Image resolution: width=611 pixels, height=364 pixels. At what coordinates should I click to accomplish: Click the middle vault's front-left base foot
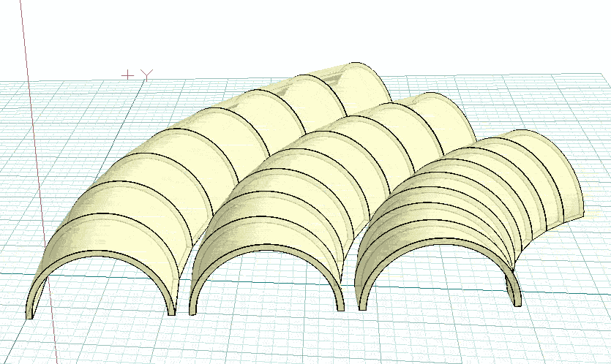click(x=195, y=308)
